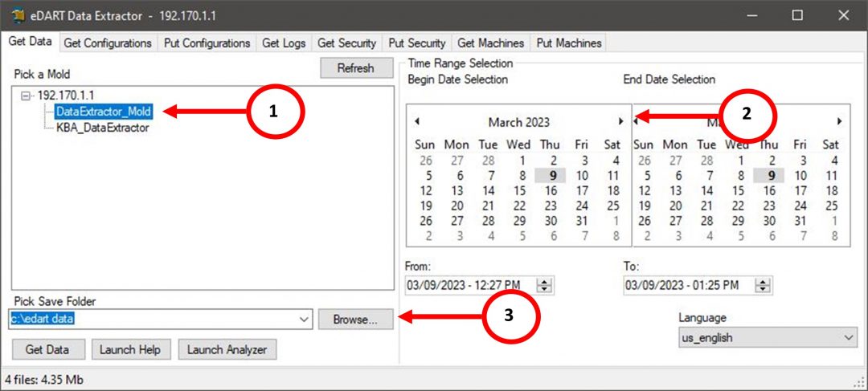Click the Pick Save Folder path field

[154, 319]
